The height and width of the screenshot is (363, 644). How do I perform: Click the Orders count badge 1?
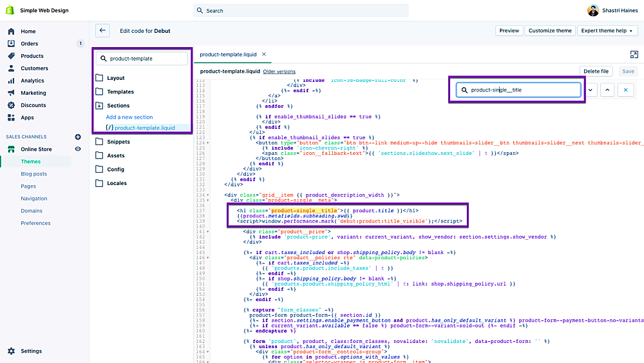pos(80,44)
